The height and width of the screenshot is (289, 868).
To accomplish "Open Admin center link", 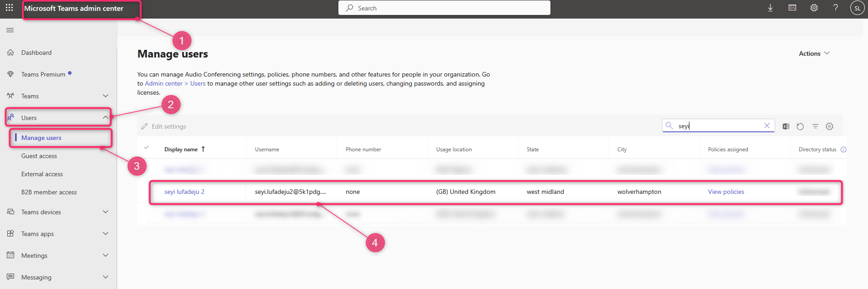I will 164,83.
